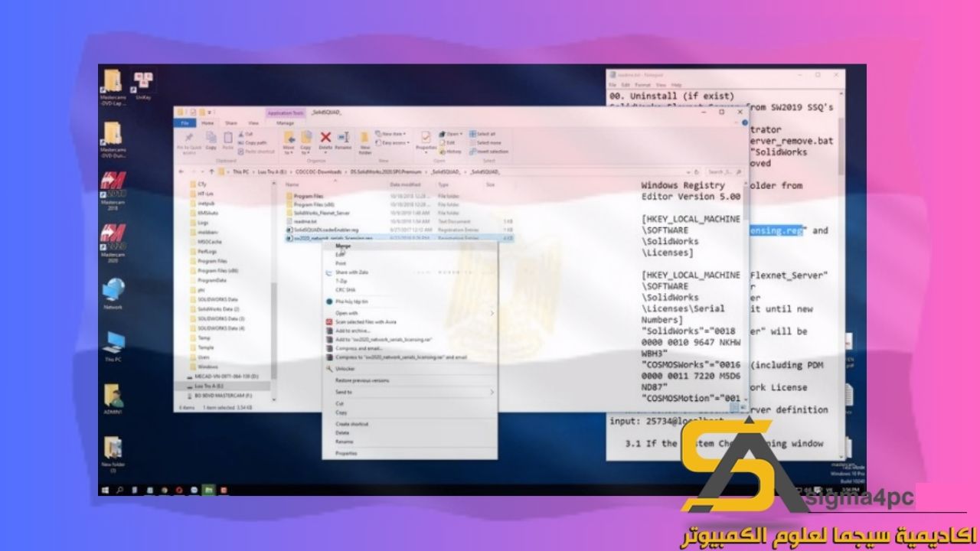The width and height of the screenshot is (980, 551).
Task: Choose Share with Zalo in menu
Action: [410, 272]
